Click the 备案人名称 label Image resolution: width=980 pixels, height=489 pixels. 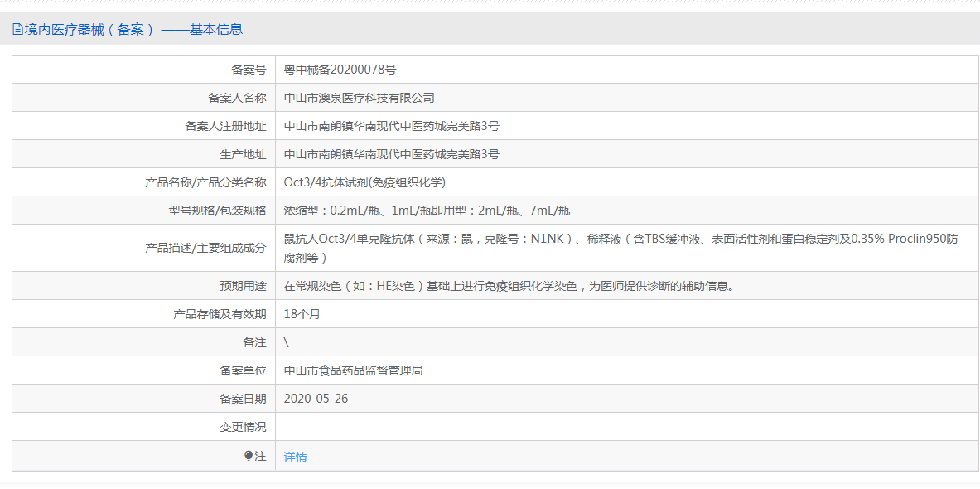tap(237, 98)
